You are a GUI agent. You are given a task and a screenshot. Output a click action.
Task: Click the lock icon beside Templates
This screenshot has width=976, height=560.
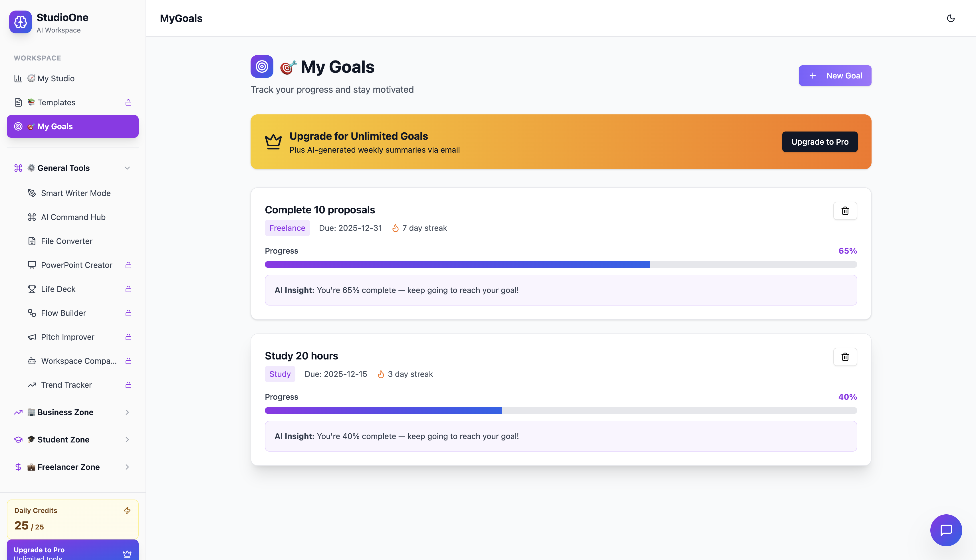coord(128,102)
